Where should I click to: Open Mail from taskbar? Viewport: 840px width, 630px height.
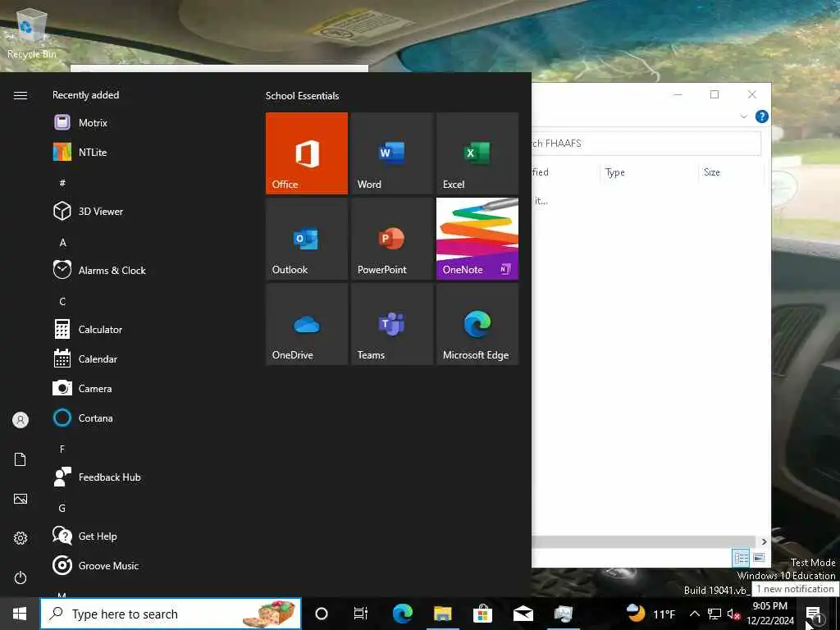(x=523, y=614)
